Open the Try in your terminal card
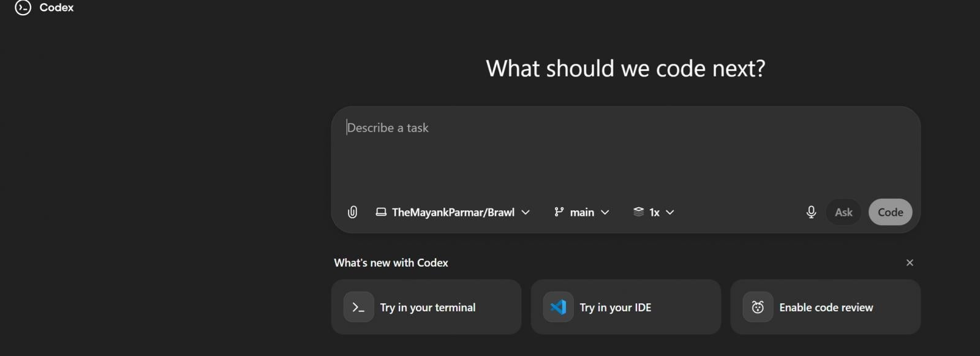980x356 pixels. coord(428,307)
